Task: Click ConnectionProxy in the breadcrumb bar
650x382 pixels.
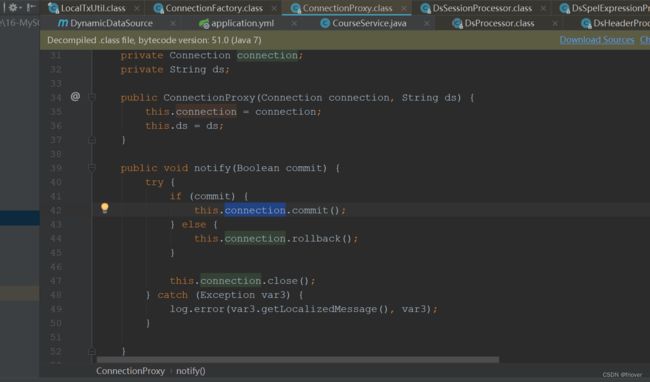Action: point(130,371)
